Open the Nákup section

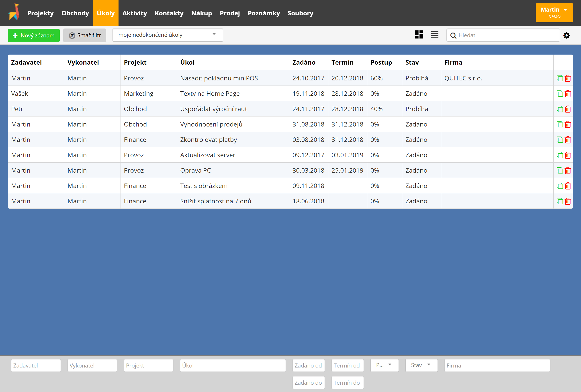(201, 13)
